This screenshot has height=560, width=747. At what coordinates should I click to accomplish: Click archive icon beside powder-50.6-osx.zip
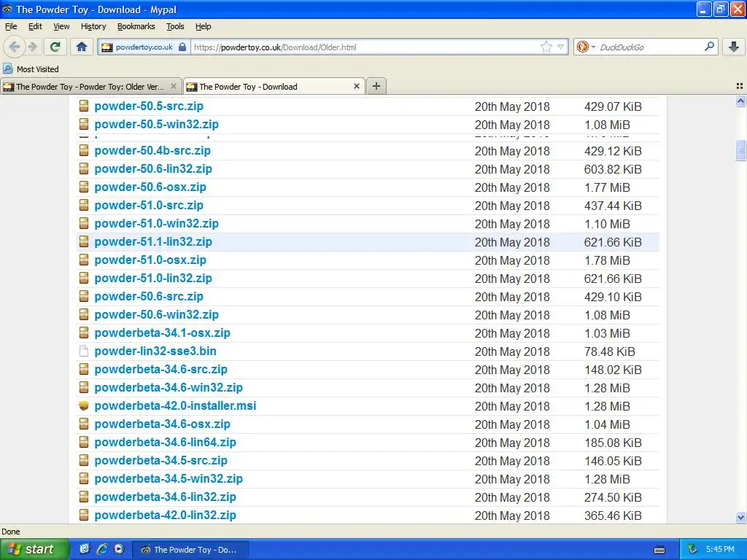pos(84,187)
